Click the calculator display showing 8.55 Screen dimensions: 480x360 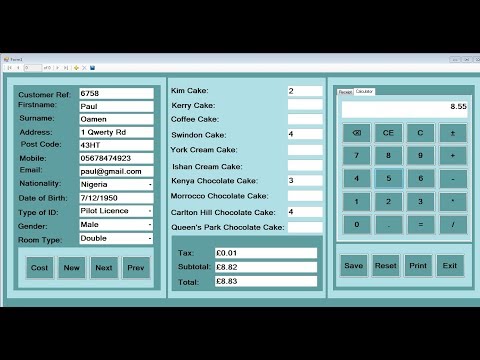pos(404,109)
